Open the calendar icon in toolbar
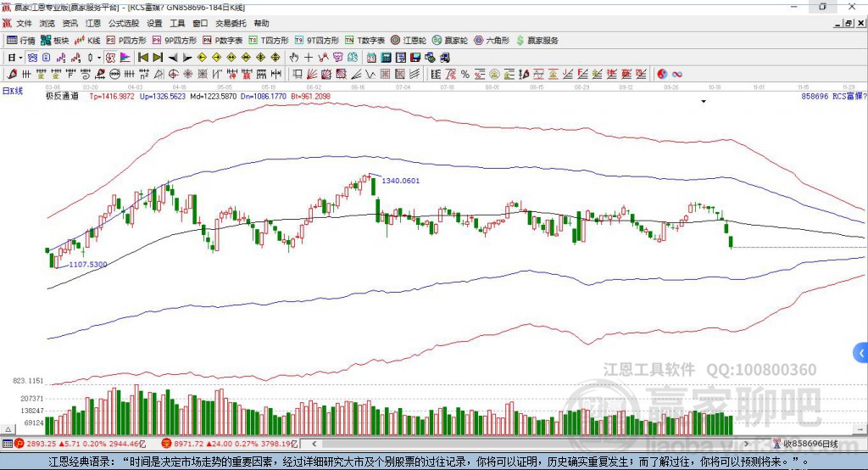868x470 pixels. coord(371,57)
